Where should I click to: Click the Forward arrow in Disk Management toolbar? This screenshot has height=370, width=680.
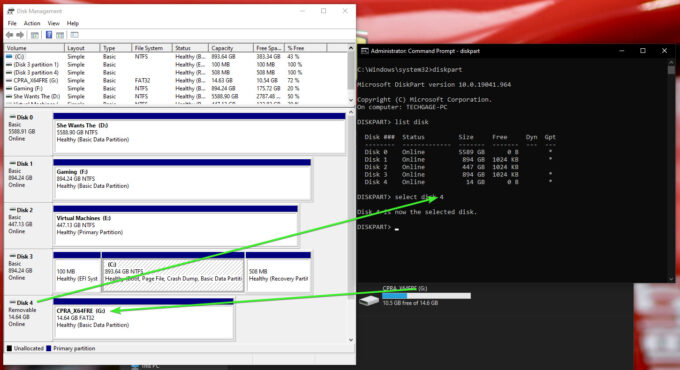point(20,35)
